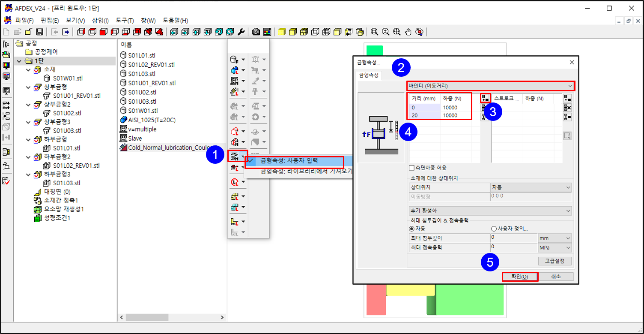
Task: Switch to the 금형속성 tab
Action: tap(370, 75)
